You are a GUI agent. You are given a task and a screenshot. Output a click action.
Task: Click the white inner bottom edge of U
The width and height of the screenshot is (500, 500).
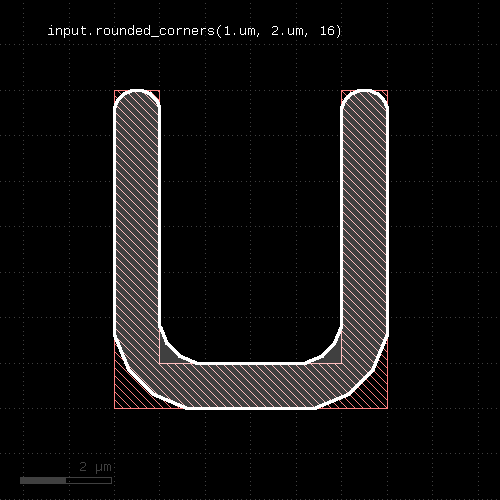pyautogui.click(x=251, y=363)
